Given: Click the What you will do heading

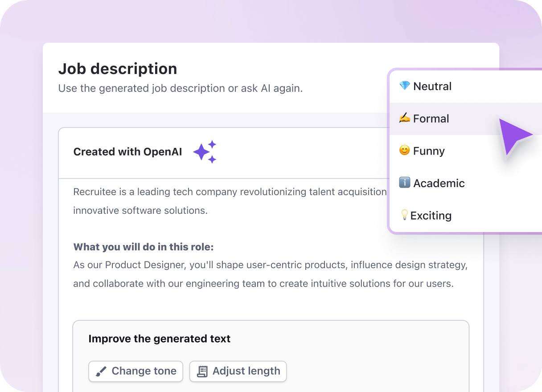Looking at the screenshot, I should click(x=144, y=247).
